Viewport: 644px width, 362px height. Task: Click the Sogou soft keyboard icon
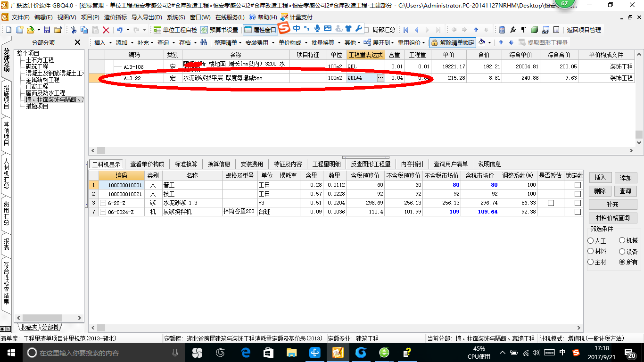(x=328, y=28)
